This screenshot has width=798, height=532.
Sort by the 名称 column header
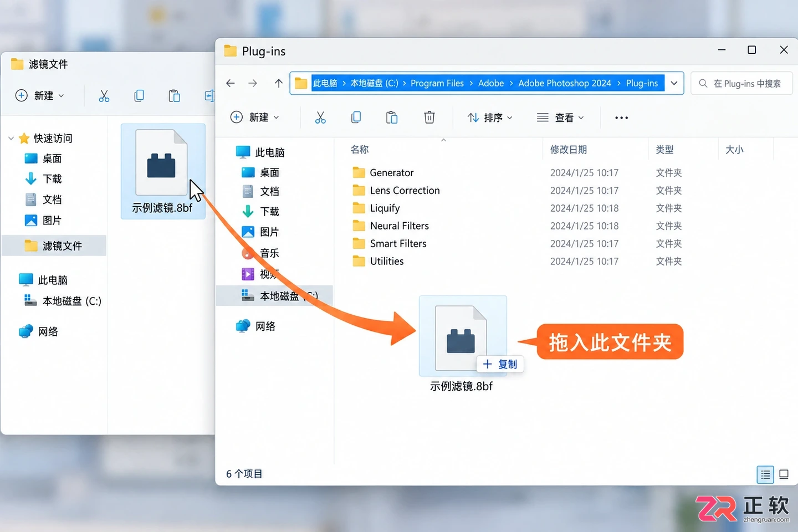coord(360,150)
